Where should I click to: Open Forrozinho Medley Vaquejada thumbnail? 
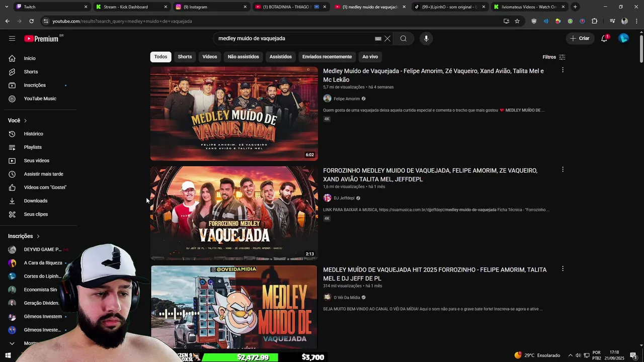tap(234, 213)
